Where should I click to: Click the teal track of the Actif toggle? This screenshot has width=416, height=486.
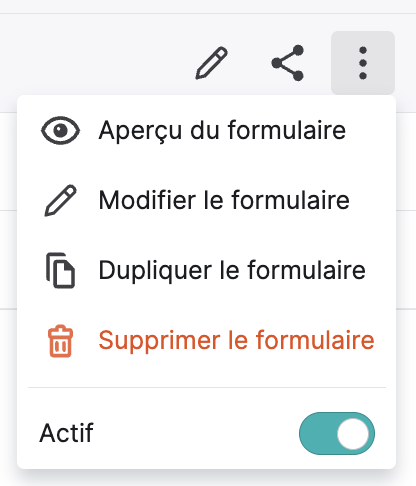(x=317, y=433)
